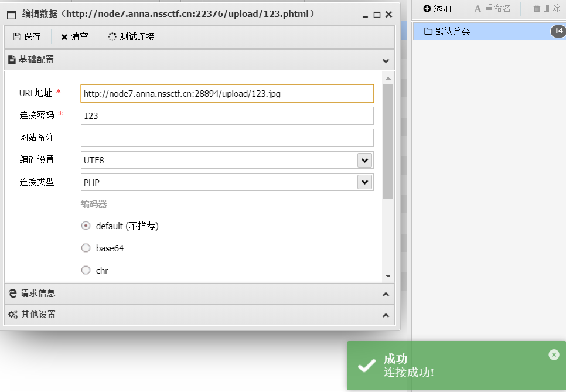Click the 连接成功! message text

pos(408,372)
